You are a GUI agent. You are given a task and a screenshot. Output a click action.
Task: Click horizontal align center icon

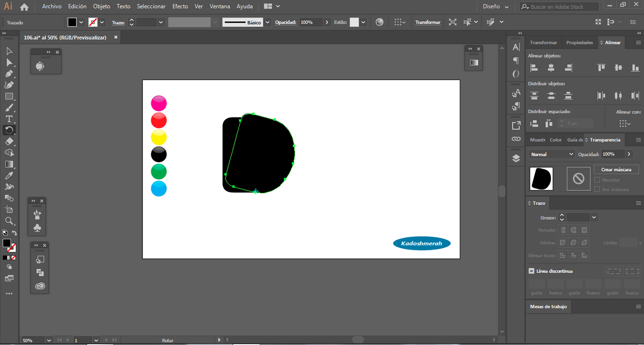point(551,67)
